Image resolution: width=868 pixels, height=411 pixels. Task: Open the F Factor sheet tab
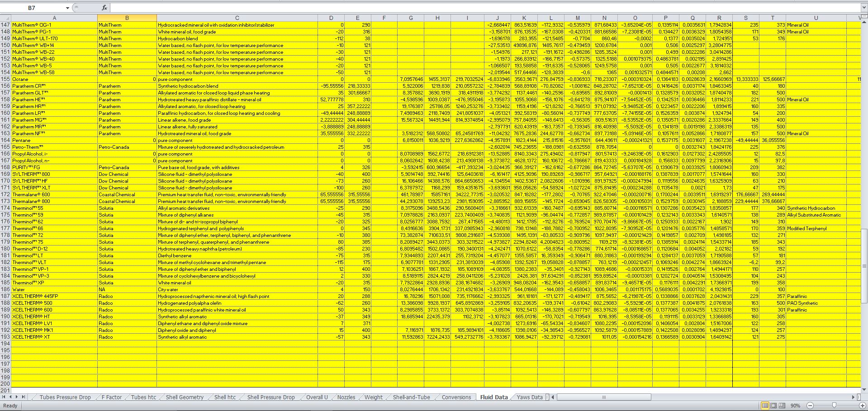click(x=111, y=397)
